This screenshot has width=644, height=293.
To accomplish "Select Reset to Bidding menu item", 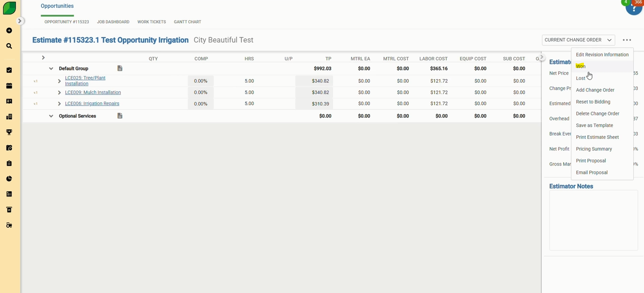I will [x=602, y=102].
